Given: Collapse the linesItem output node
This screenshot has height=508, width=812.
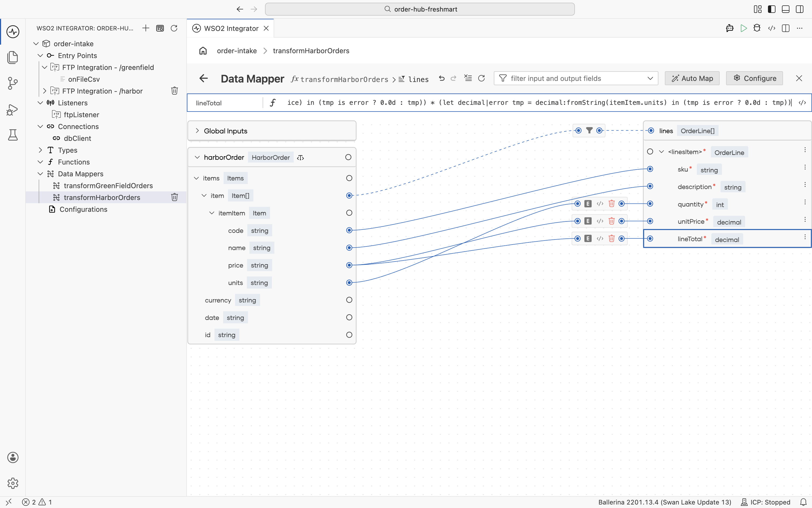Looking at the screenshot, I should pyautogui.click(x=661, y=152).
